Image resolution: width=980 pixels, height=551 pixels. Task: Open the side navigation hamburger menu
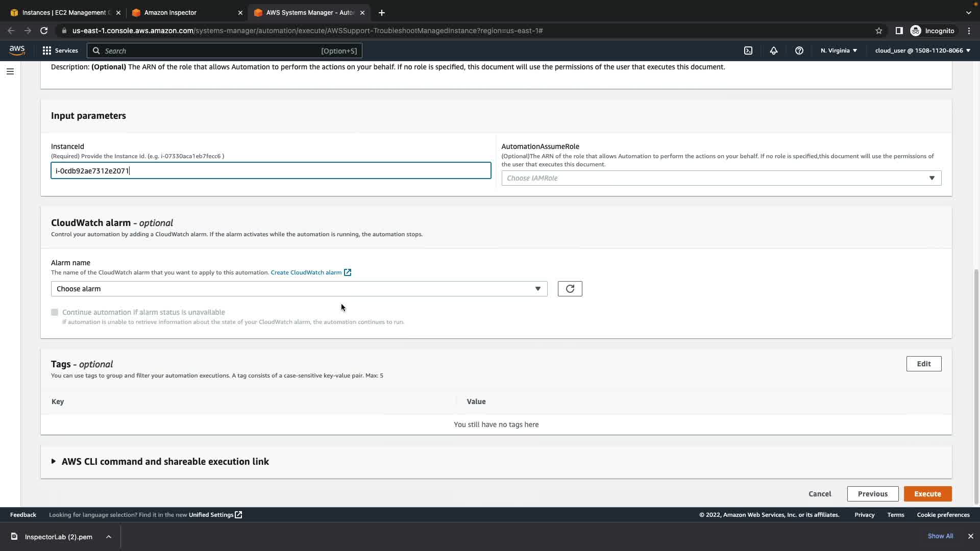tap(10, 71)
